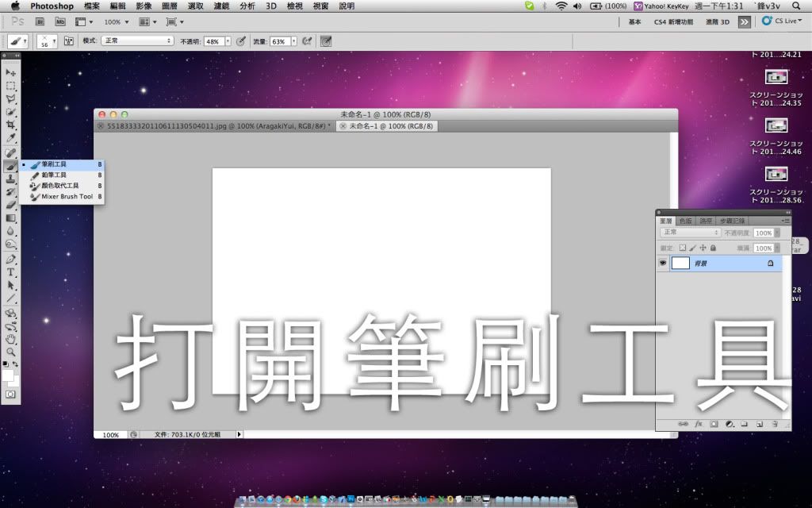Open the 模式 blend mode dropdown
This screenshot has height=508, width=812.
tap(136, 40)
